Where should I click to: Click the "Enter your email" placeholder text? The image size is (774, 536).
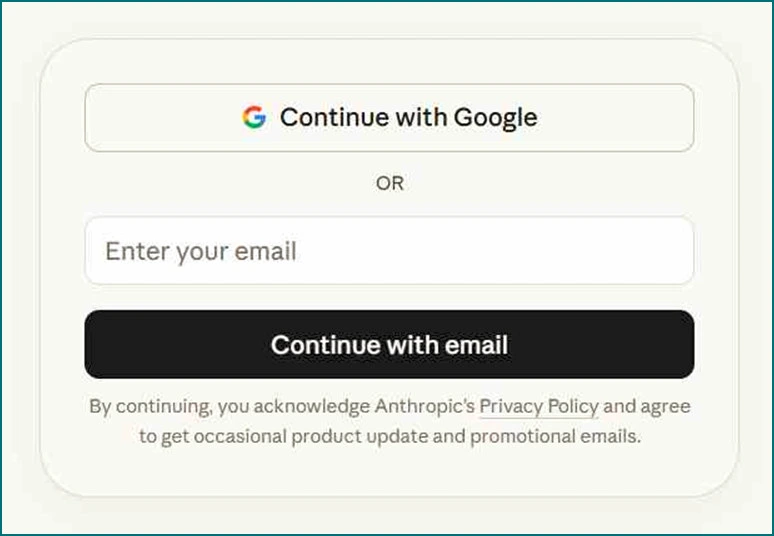[201, 250]
